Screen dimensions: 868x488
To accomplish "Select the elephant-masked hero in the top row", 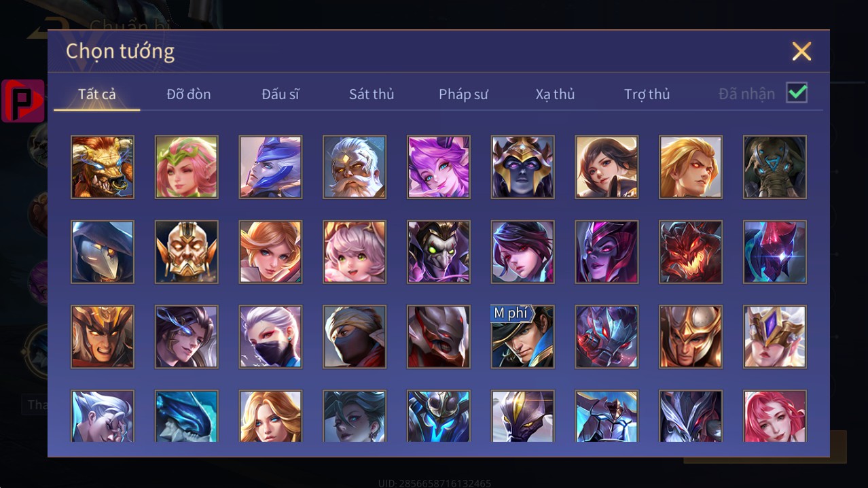I will [x=775, y=167].
